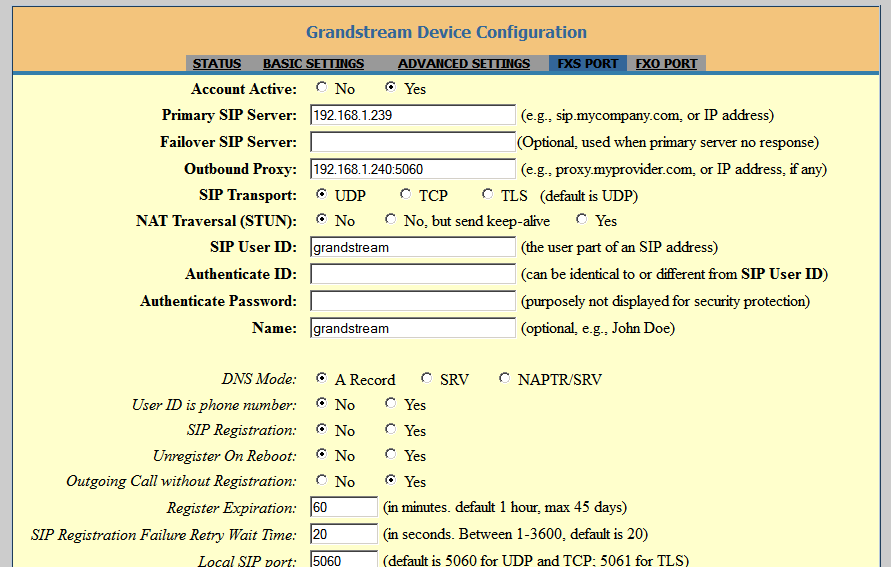This screenshot has width=891, height=567.
Task: Click the Outbound Proxy field
Action: click(x=413, y=169)
